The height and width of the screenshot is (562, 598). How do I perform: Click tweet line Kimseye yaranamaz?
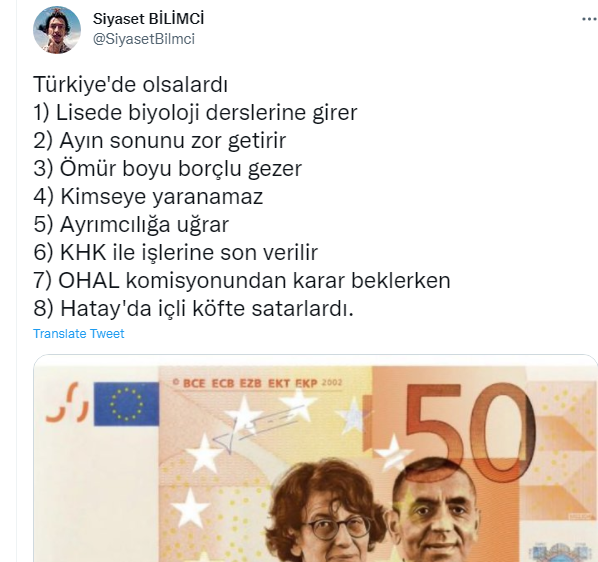pos(148,197)
